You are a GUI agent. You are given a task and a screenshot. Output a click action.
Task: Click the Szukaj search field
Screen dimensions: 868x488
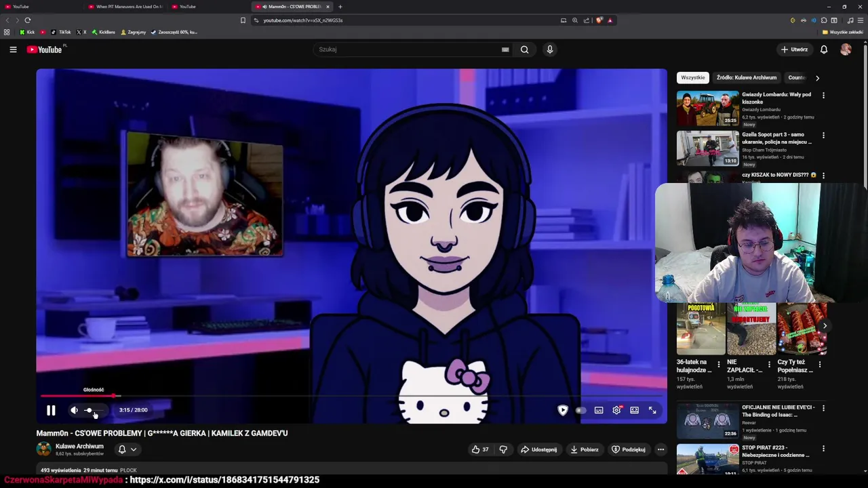click(x=407, y=49)
